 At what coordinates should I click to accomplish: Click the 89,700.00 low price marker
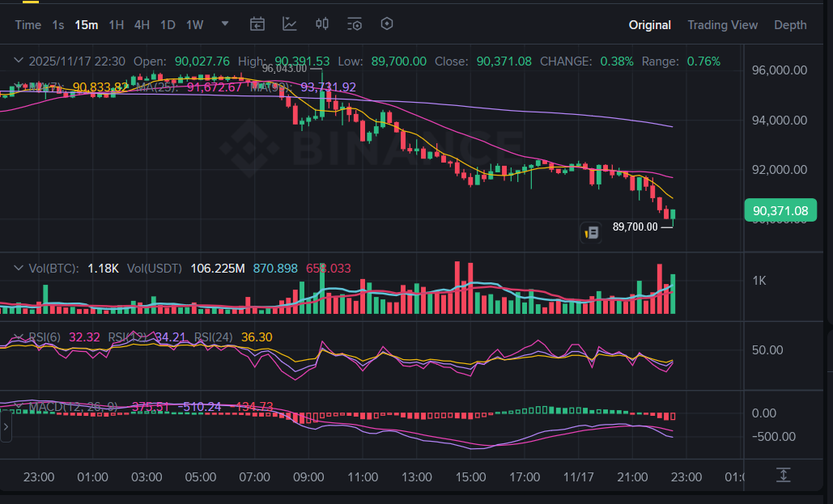tap(635, 227)
